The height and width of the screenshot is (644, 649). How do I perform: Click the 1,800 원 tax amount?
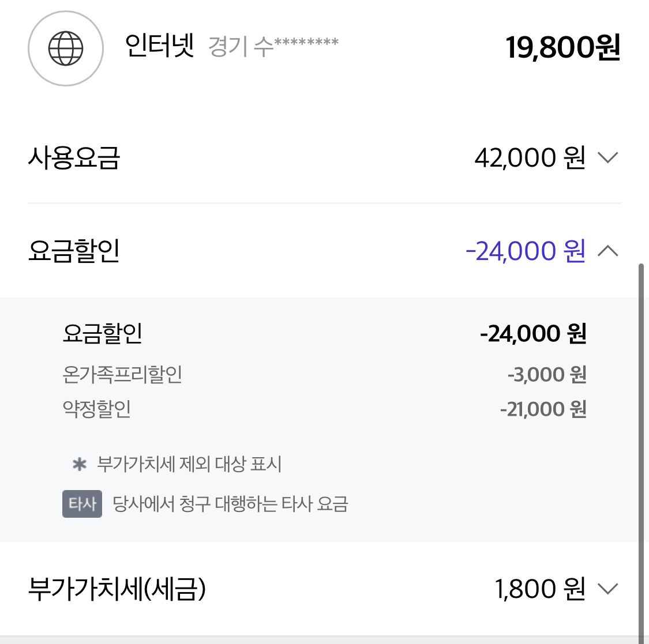coord(540,589)
